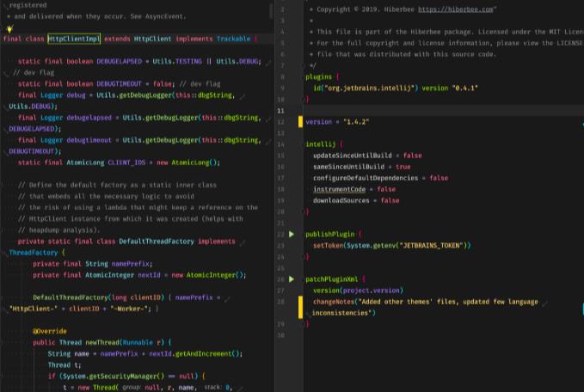Viewport: 584px width, 392px height.
Task: Select the highlighted HttpClientImpl class name
Action: coord(74,39)
